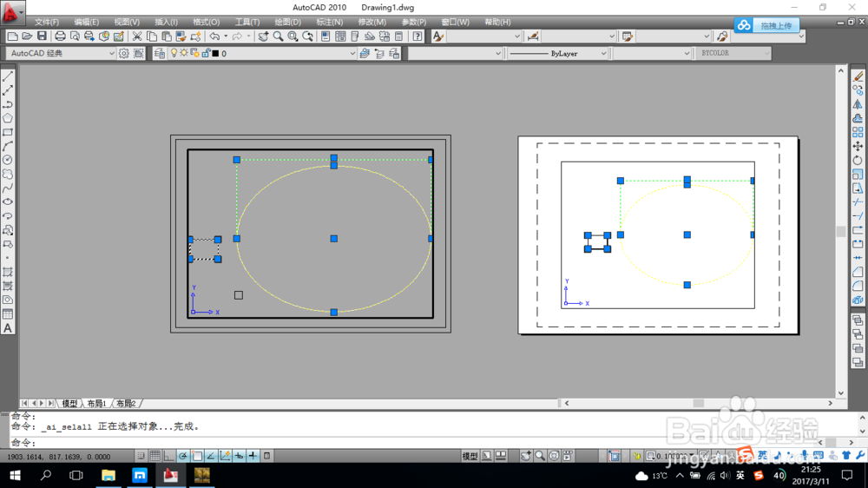The image size is (868, 488).
Task: Open the 修改(M) menu
Action: click(372, 23)
